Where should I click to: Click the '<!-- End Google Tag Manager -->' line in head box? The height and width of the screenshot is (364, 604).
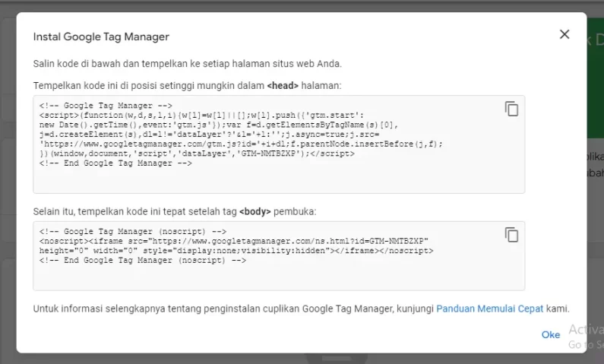115,163
